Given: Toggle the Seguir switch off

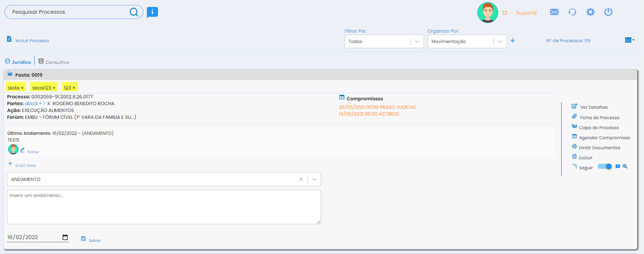Looking at the screenshot, I should 605,167.
